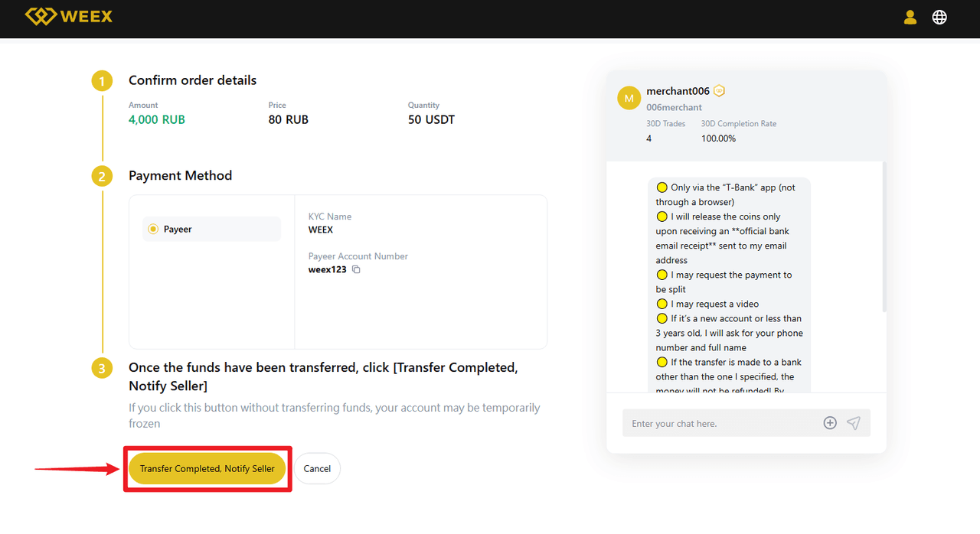Click Transfer Completed, Notify Seller button
Viewport: 980px width, 534px height.
point(207,468)
